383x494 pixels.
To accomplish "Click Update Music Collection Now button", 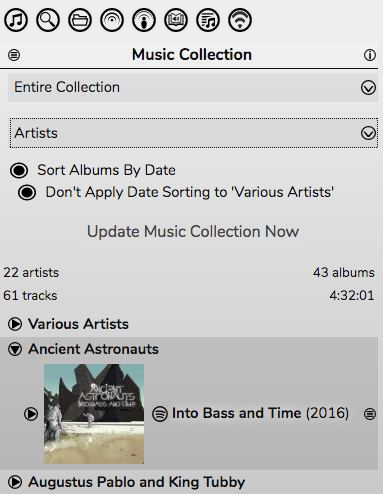I will [193, 231].
